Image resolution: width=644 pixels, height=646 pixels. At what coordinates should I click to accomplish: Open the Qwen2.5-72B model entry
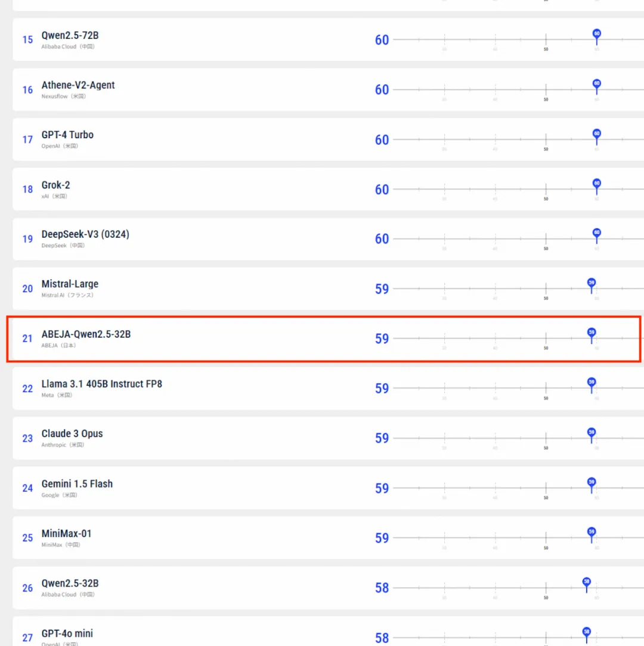[x=70, y=35]
